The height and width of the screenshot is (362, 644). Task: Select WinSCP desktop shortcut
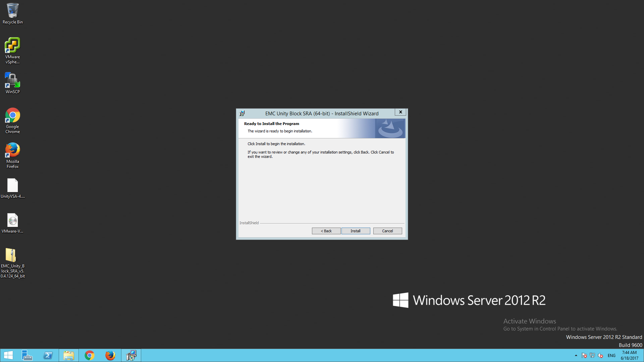(x=13, y=83)
